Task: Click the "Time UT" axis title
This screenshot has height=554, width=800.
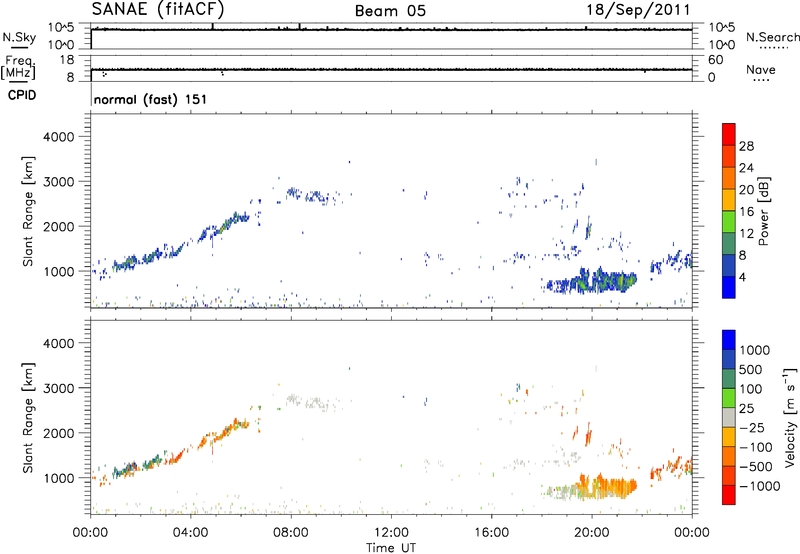Action: pyautogui.click(x=391, y=548)
